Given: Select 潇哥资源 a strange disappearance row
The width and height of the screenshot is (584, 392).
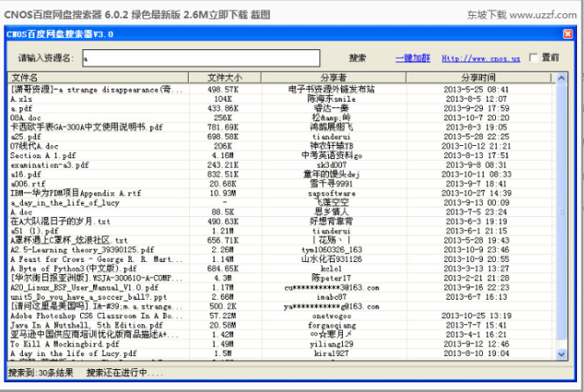Looking at the screenshot, I should (x=280, y=90).
